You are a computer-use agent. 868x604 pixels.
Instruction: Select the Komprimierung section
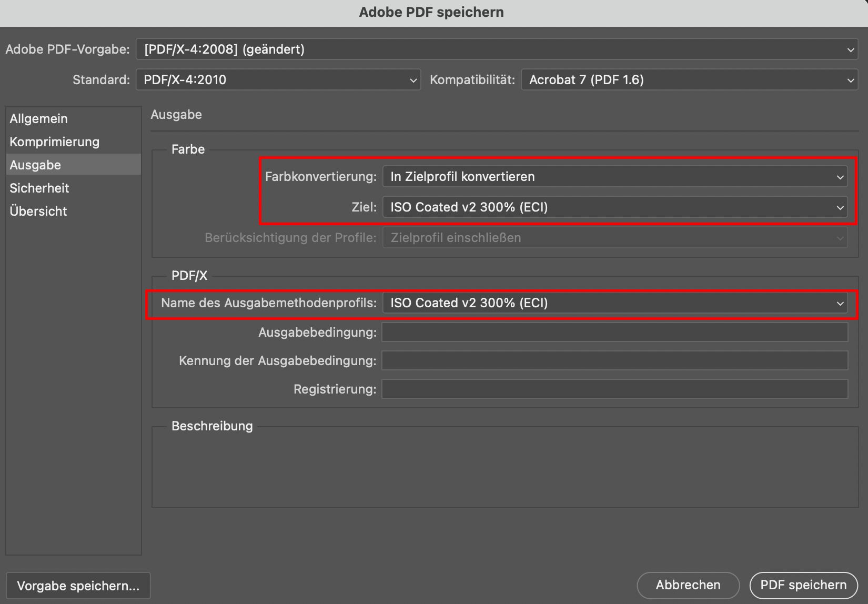click(73, 142)
